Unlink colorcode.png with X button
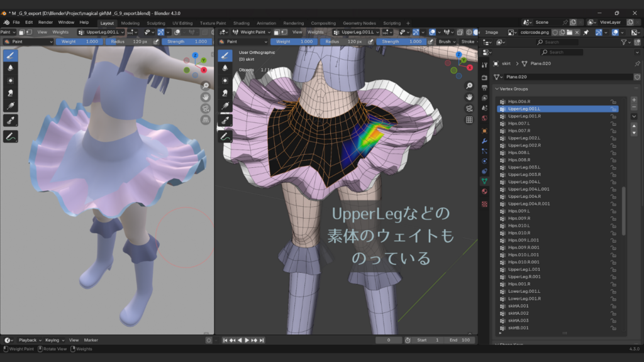644x362 pixels. click(577, 32)
